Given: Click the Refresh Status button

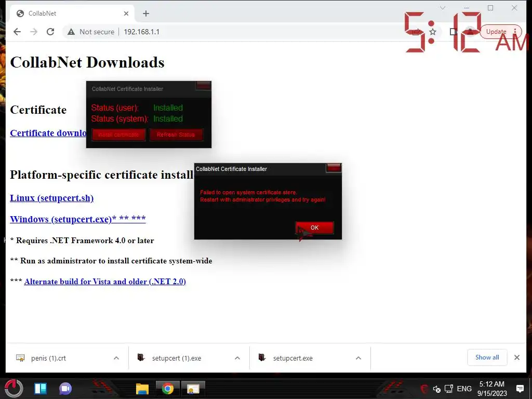Looking at the screenshot, I should [176, 135].
